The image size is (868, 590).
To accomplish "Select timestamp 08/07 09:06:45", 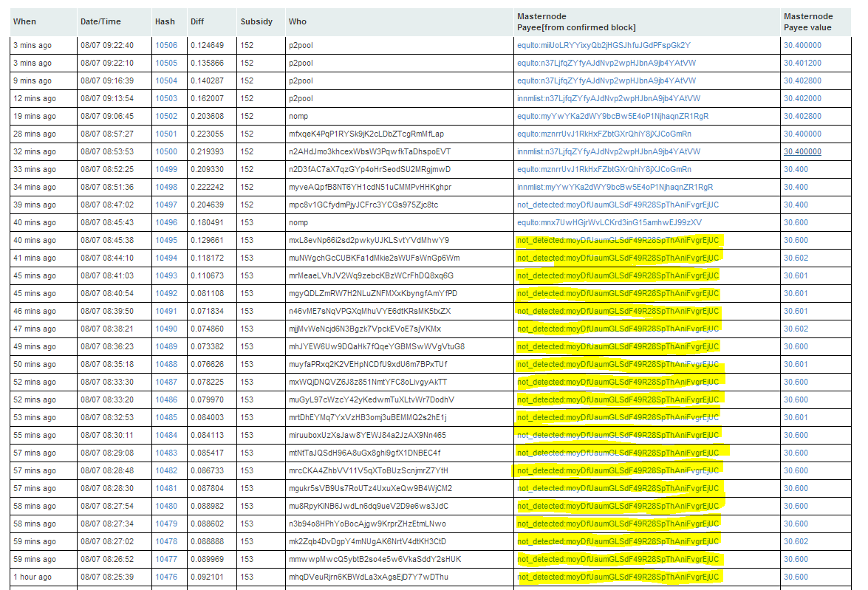I will tap(107, 116).
